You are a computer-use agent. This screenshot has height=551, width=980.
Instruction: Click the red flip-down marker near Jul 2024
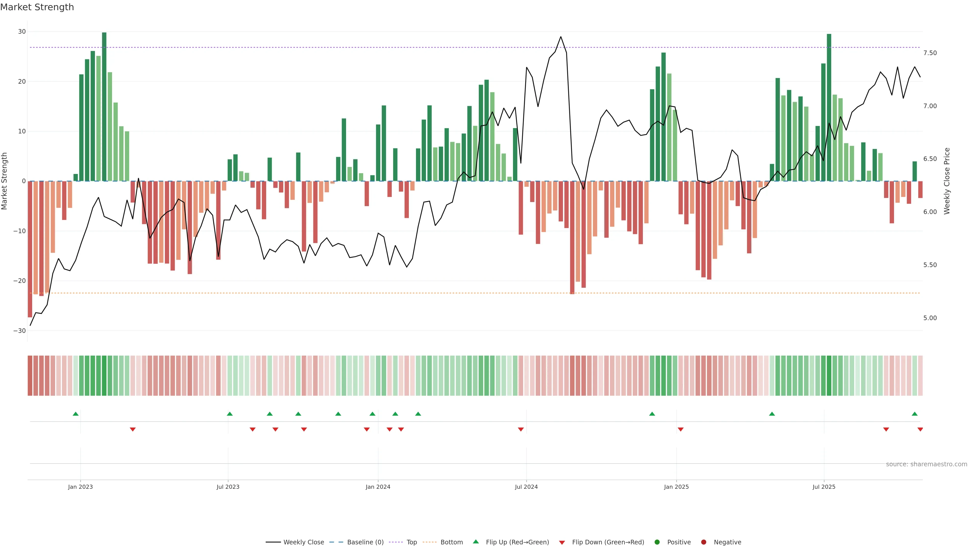coord(521,429)
